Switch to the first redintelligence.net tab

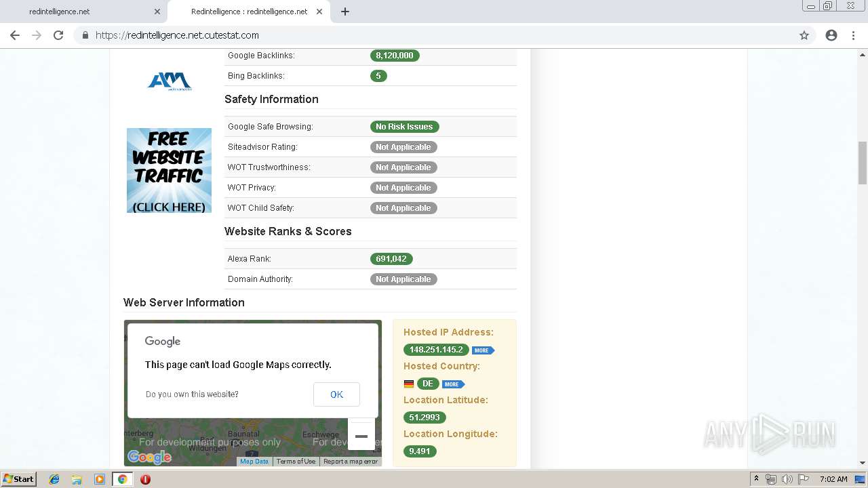(84, 12)
